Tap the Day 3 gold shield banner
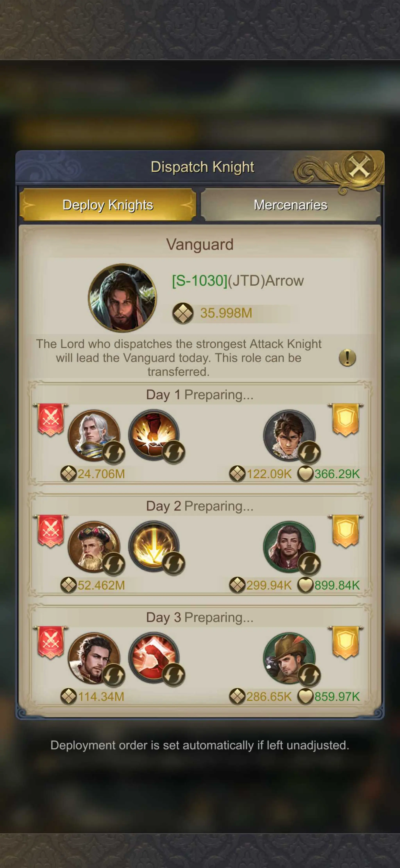The width and height of the screenshot is (400, 868). coord(346,643)
